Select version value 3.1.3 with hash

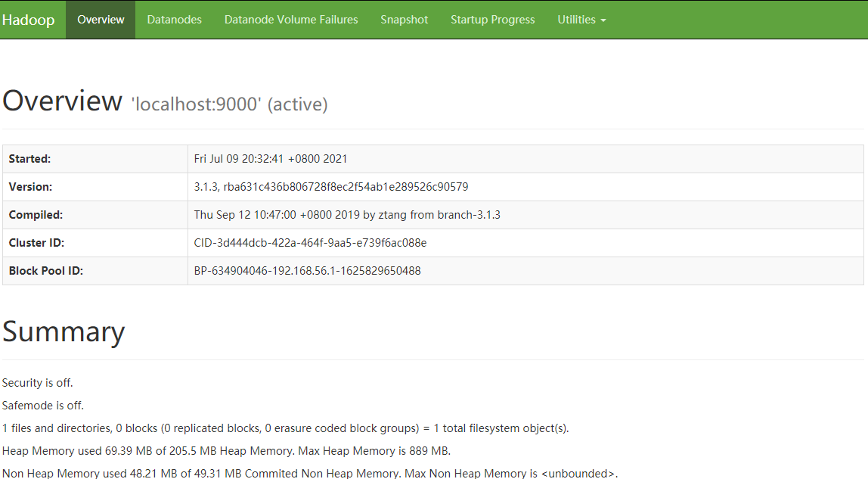pos(331,187)
